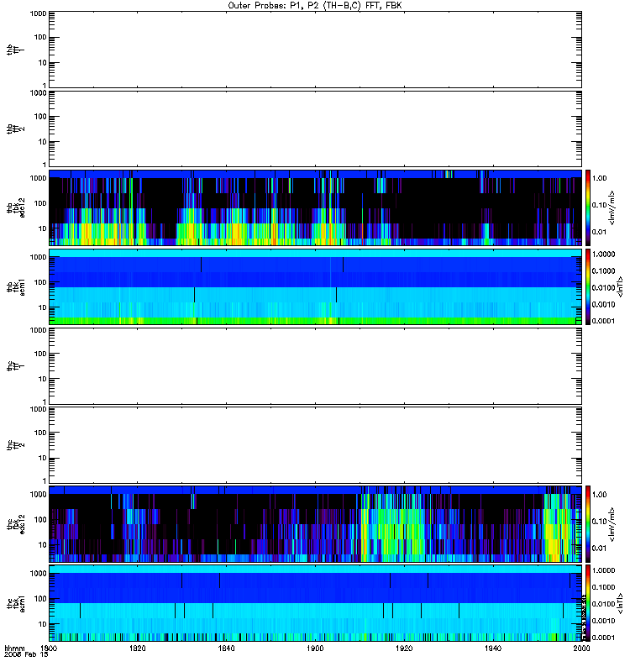Click the thc edc12 mV/m color bar
The image size is (630, 672).
[x=588, y=523]
